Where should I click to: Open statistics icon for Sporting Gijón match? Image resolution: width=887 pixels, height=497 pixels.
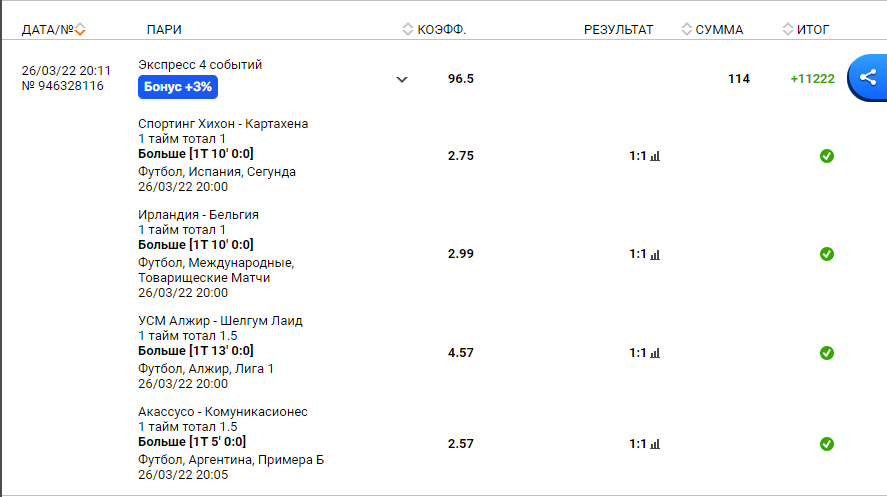click(655, 156)
